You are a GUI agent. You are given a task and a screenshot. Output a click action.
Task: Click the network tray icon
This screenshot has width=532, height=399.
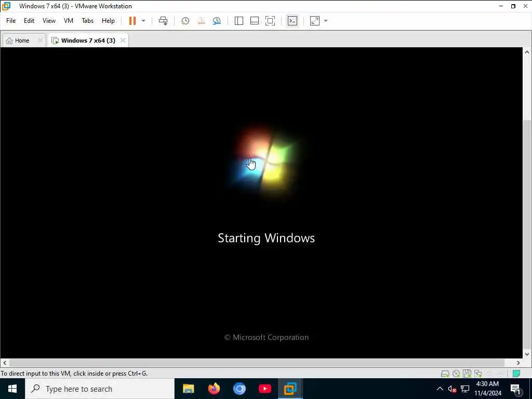tap(465, 389)
